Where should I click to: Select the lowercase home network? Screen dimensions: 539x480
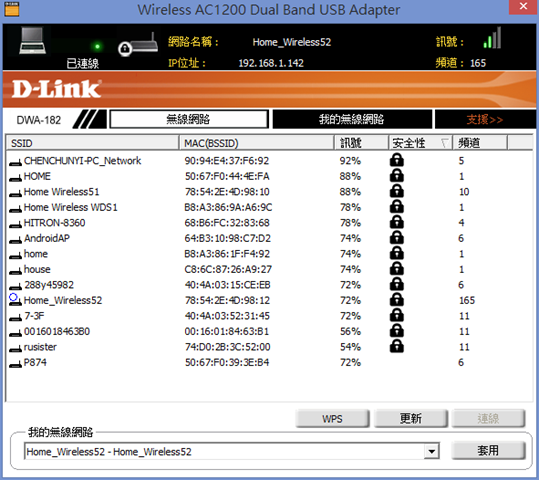pos(269,254)
